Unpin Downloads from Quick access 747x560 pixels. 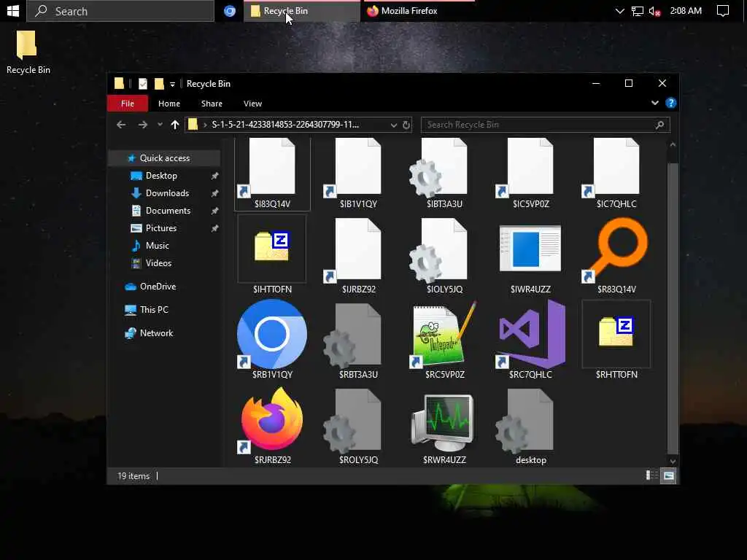215,193
